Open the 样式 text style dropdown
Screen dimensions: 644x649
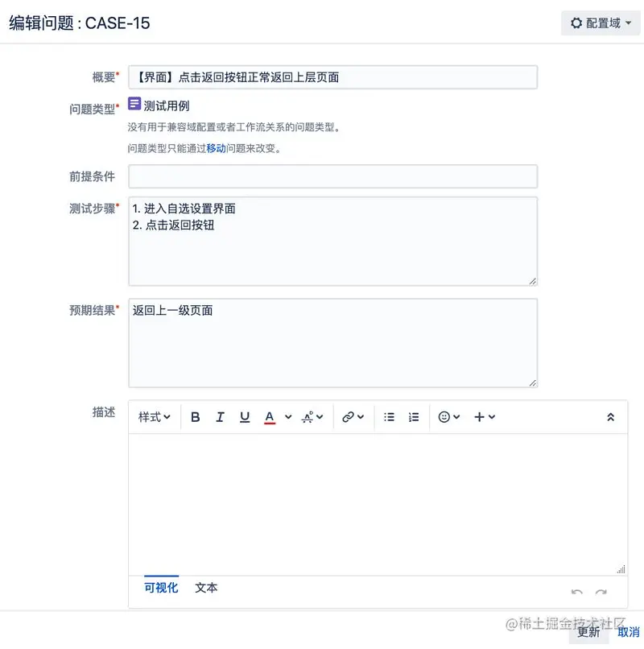153,416
